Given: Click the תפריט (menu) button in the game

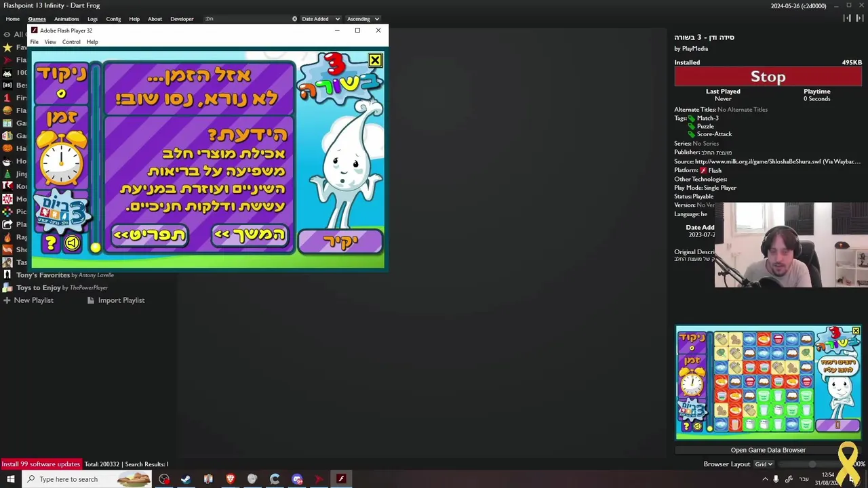Looking at the screenshot, I should coord(150,235).
